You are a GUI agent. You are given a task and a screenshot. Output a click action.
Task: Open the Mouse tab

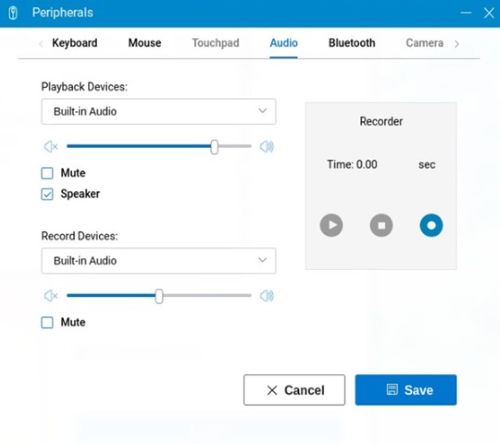(x=145, y=43)
